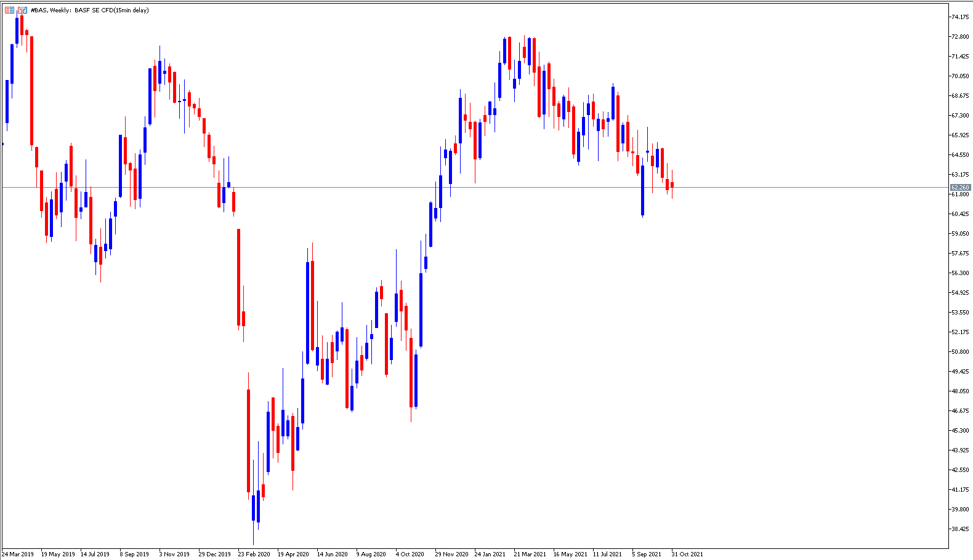Click the 38.425 price scale label
Image resolution: width=973 pixels, height=560 pixels.
(x=960, y=529)
